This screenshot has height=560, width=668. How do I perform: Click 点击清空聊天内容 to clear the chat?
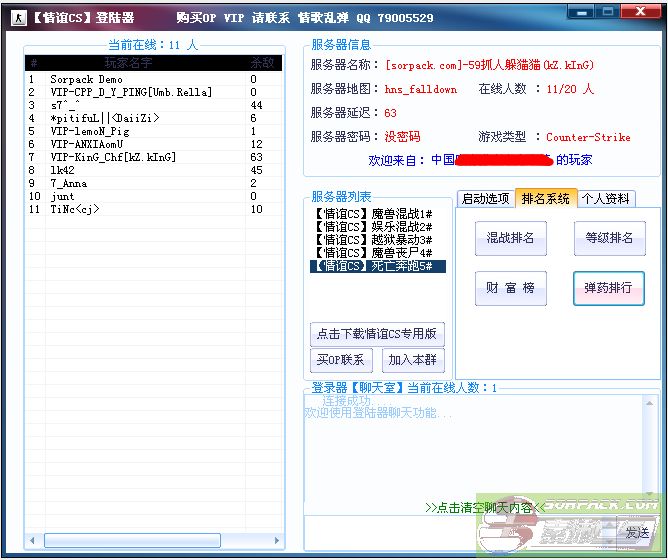click(x=480, y=507)
